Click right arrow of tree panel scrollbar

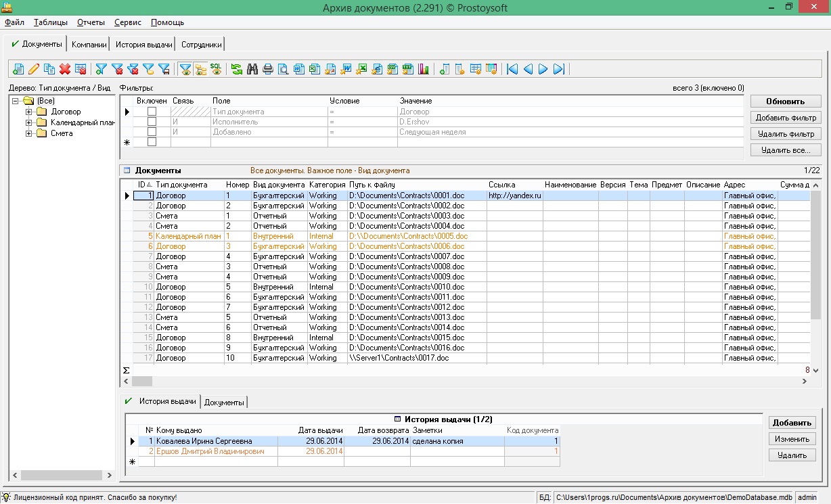click(108, 475)
